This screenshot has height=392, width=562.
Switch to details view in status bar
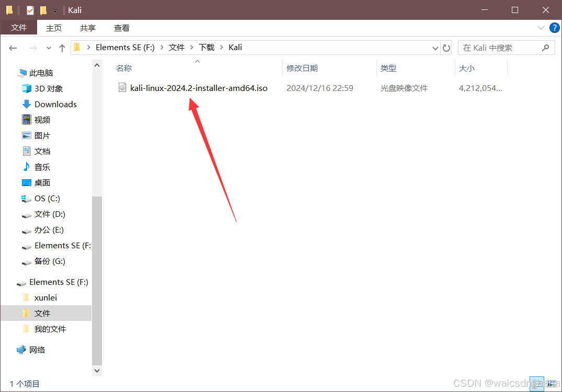point(536,384)
